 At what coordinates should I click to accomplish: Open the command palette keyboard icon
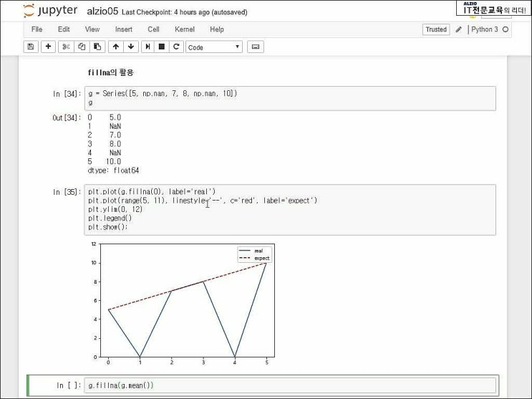click(x=256, y=47)
